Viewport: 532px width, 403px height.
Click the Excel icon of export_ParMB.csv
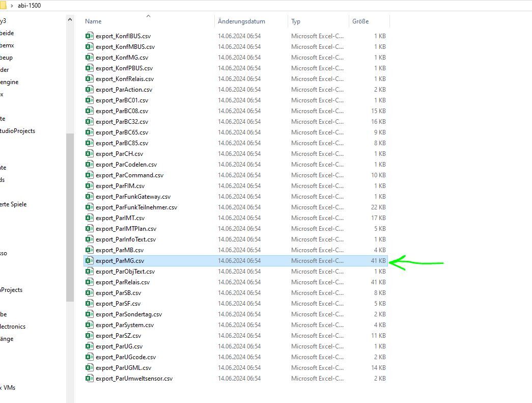point(89,250)
